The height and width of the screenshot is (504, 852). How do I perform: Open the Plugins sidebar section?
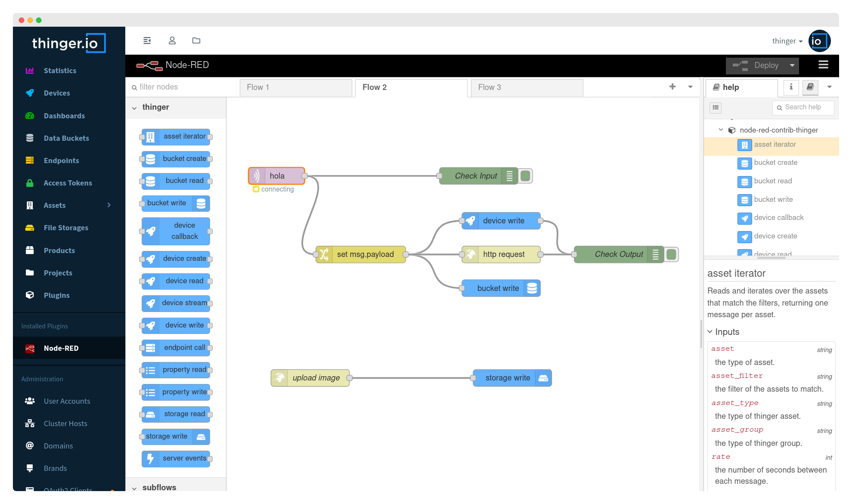(x=56, y=294)
